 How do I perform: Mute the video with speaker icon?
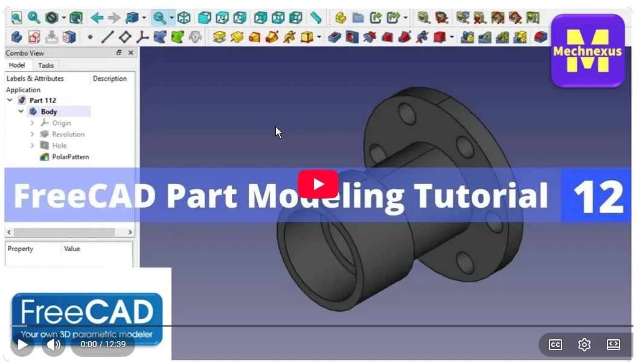coord(53,345)
